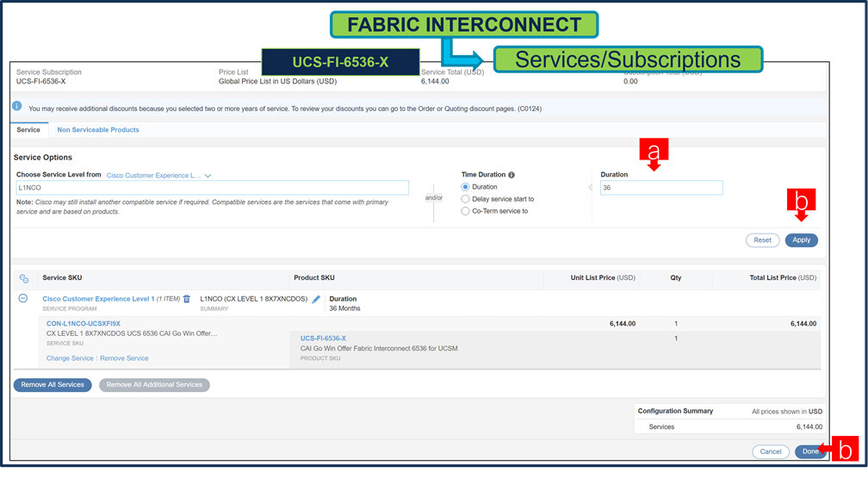Click the Qty column header
868x479 pixels.
tap(676, 278)
